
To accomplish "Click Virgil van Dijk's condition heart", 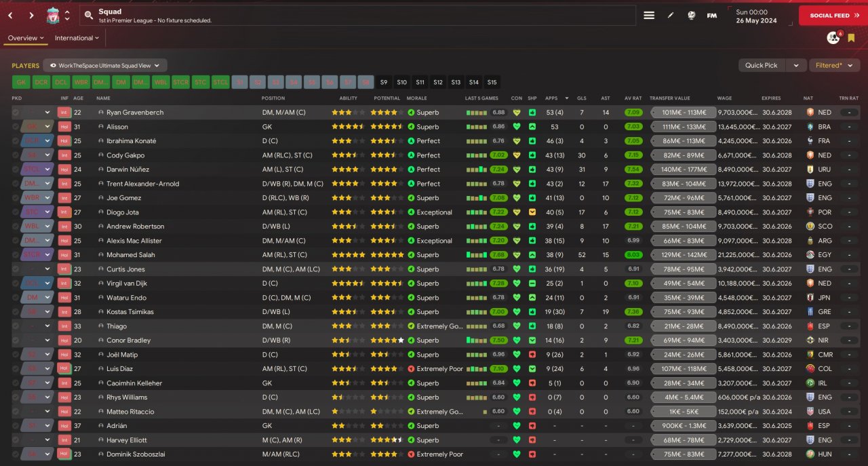I will click(x=517, y=284).
